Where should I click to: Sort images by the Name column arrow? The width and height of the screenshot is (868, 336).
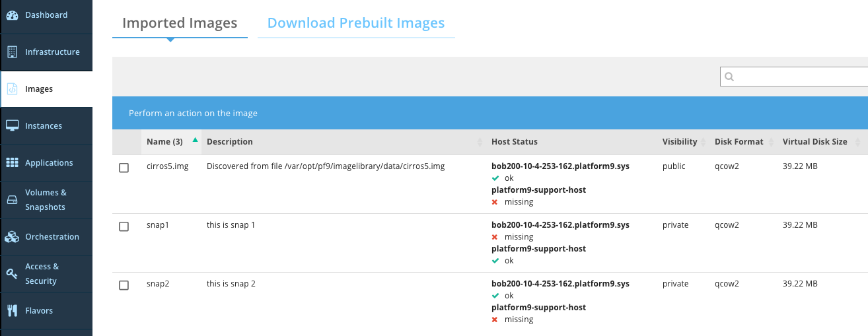tap(195, 141)
